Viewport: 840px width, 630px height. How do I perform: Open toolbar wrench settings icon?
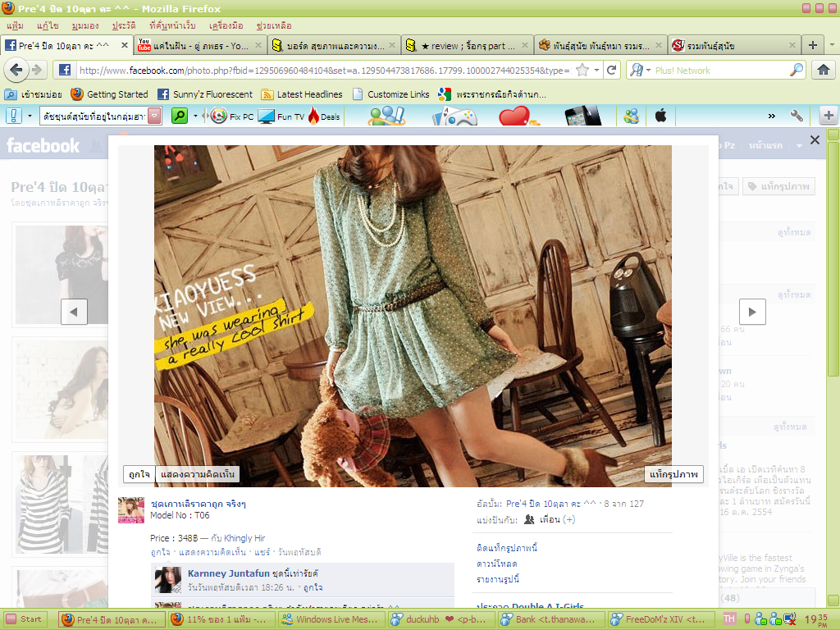pyautogui.click(x=797, y=116)
